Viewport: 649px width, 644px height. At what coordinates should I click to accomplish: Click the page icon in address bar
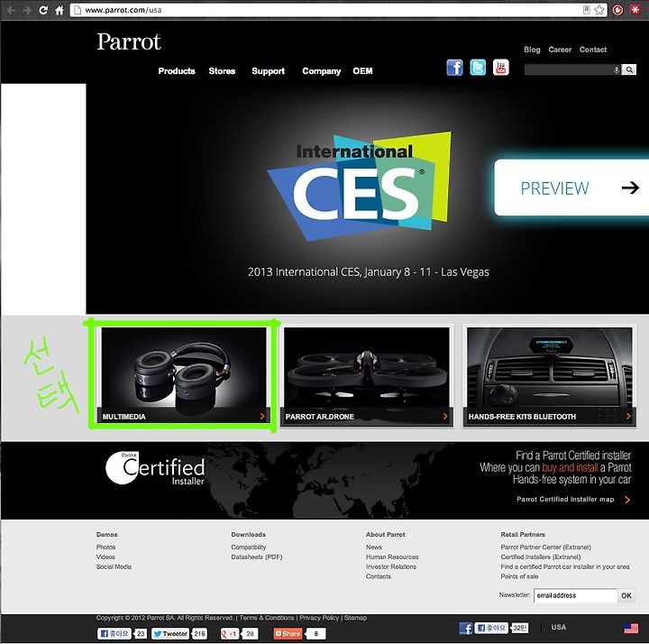point(77,10)
